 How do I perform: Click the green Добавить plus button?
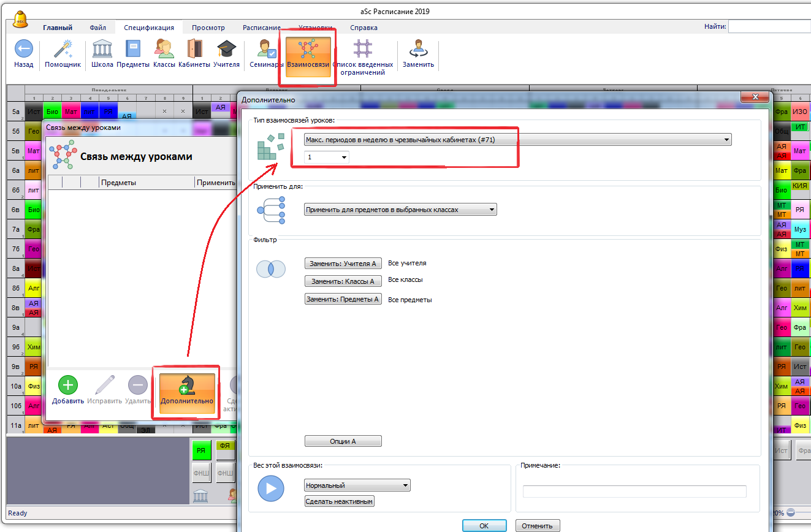pos(67,386)
